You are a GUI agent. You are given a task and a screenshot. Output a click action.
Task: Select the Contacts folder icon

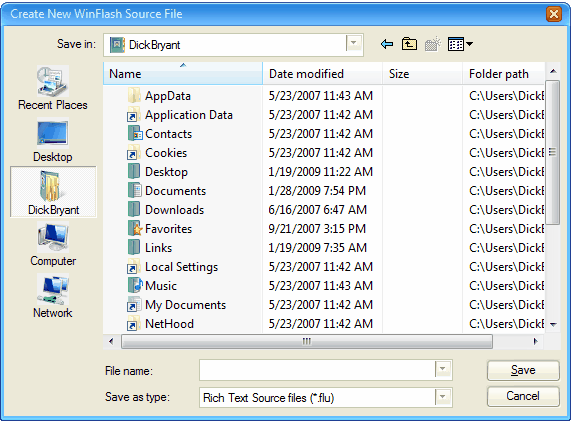[x=134, y=134]
